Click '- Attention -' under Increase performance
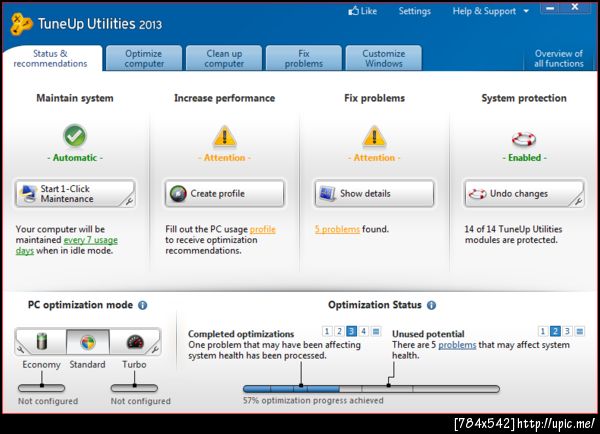The image size is (600, 434). (x=225, y=158)
